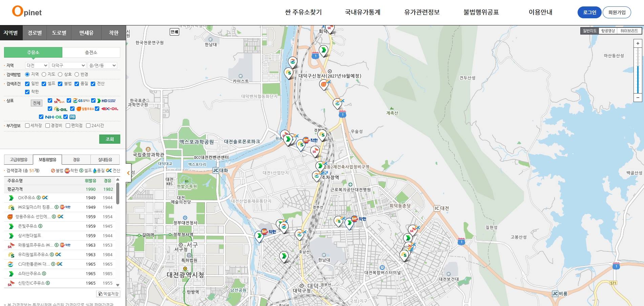Open the 대전 city dropdown

[37, 65]
